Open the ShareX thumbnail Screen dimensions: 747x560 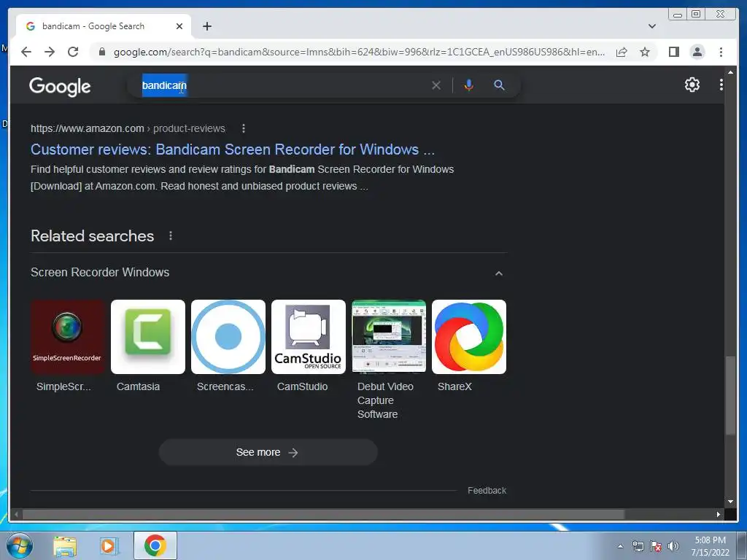469,337
